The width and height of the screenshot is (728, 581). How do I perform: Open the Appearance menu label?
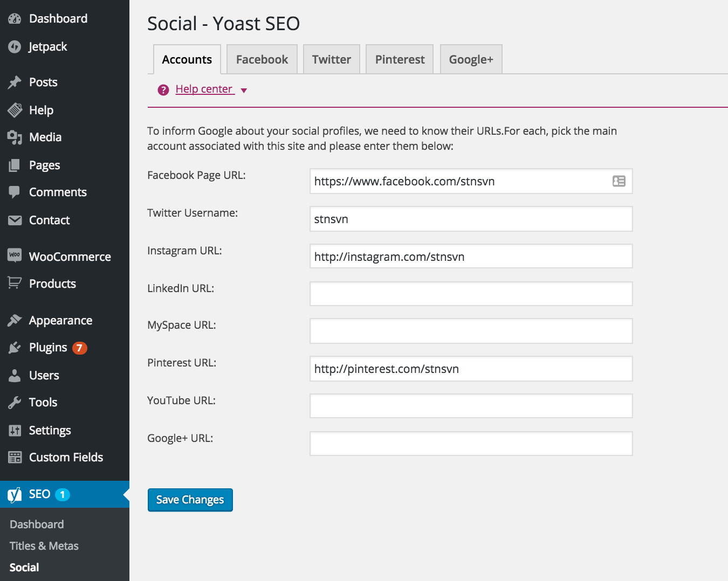(x=61, y=321)
